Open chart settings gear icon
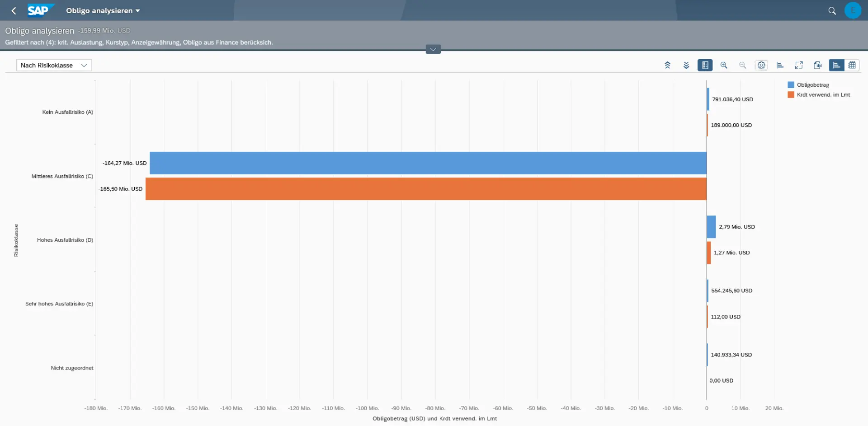Image resolution: width=868 pixels, height=426 pixels. point(761,65)
